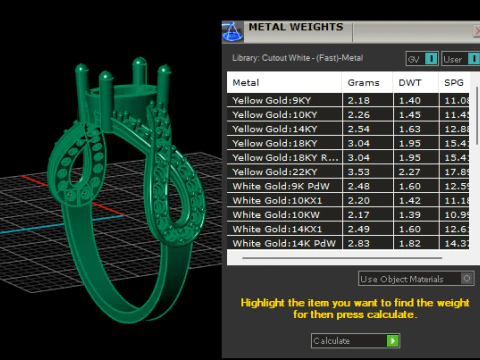The width and height of the screenshot is (480, 360).
Task: Click the 2.54 grams value
Action: [359, 129]
